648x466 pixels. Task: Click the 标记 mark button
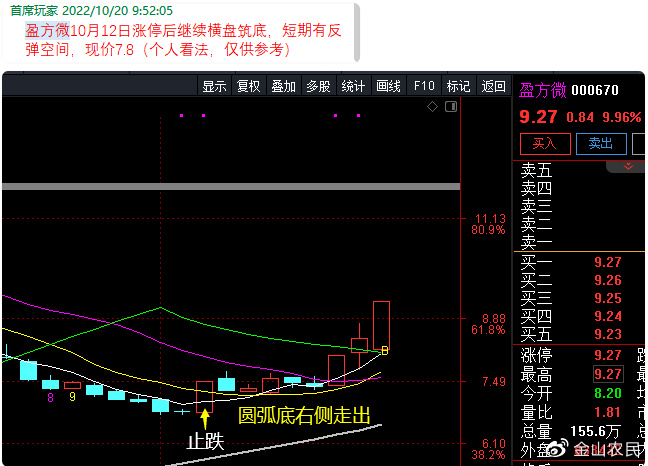[x=458, y=86]
